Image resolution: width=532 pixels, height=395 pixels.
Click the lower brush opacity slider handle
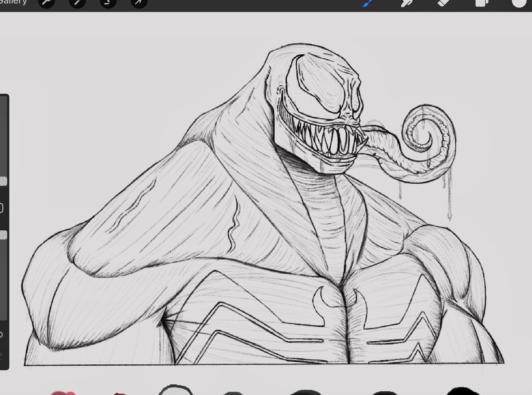pos(3,235)
